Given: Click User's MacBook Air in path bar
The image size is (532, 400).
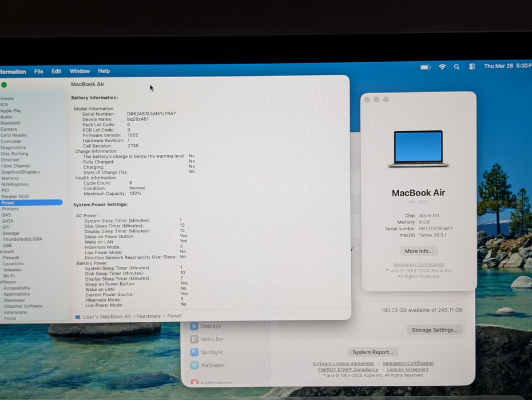Looking at the screenshot, I should click(107, 317).
